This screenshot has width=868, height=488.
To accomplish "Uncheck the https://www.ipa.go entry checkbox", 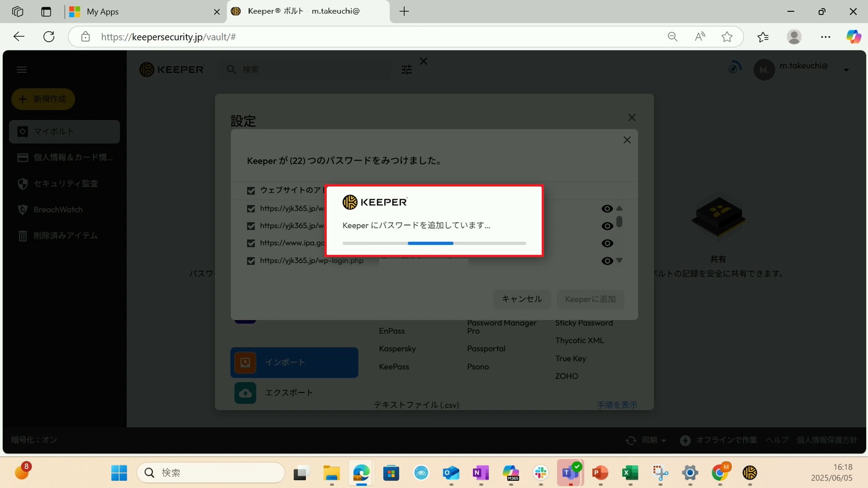I will tap(251, 243).
